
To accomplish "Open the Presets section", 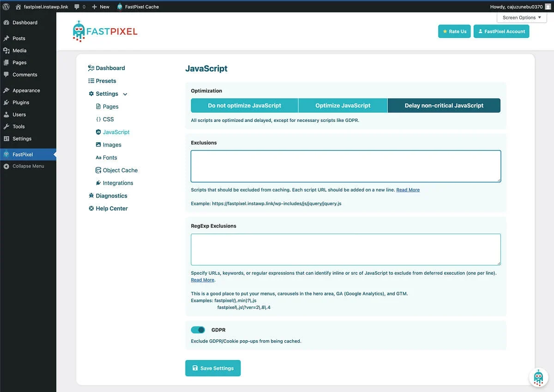I will [102, 81].
